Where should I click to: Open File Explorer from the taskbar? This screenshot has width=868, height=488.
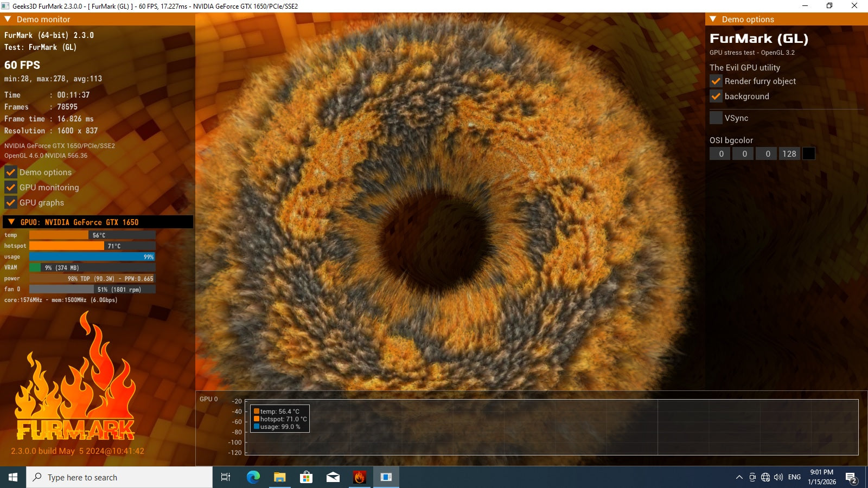click(279, 477)
